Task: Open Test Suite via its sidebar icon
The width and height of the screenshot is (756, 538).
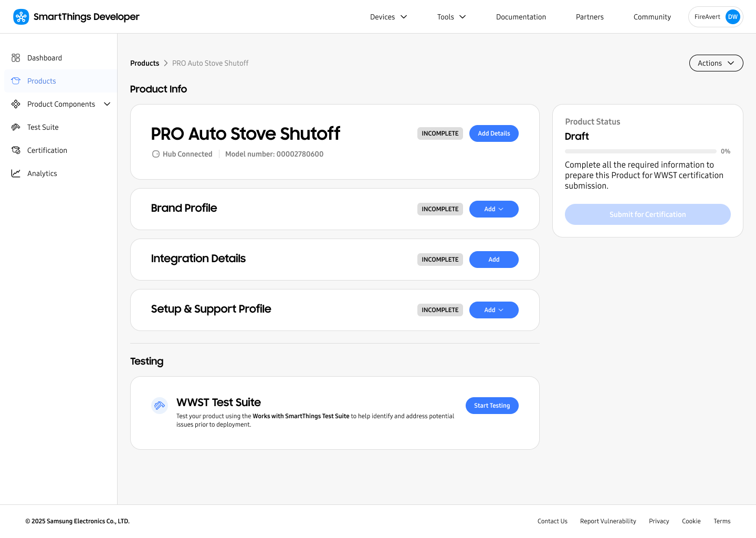Action: click(16, 127)
